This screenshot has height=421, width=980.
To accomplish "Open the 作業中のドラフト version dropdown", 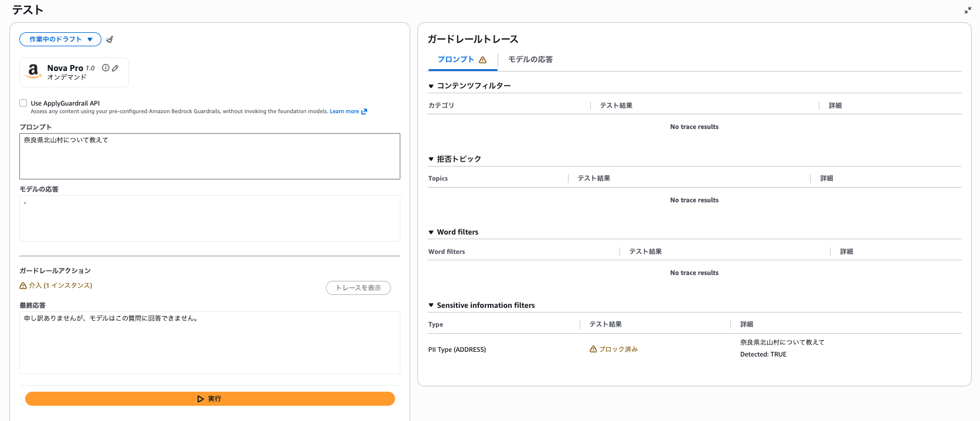I will click(x=60, y=39).
